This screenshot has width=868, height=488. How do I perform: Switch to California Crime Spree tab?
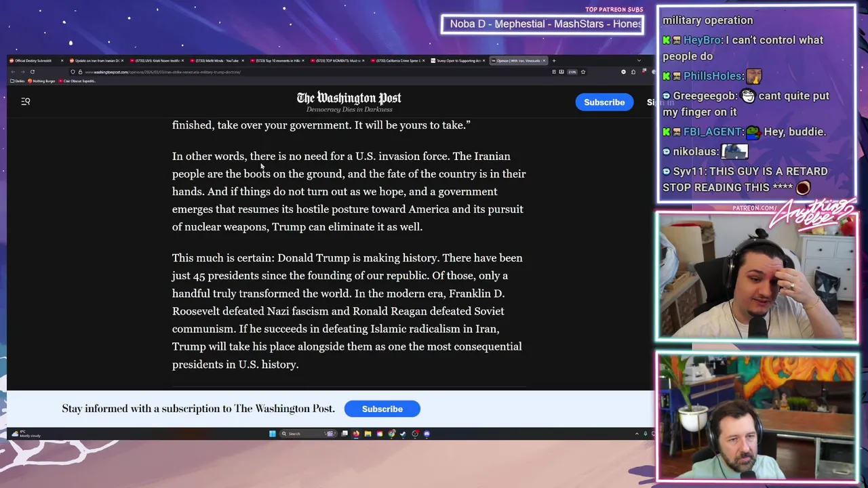397,60
